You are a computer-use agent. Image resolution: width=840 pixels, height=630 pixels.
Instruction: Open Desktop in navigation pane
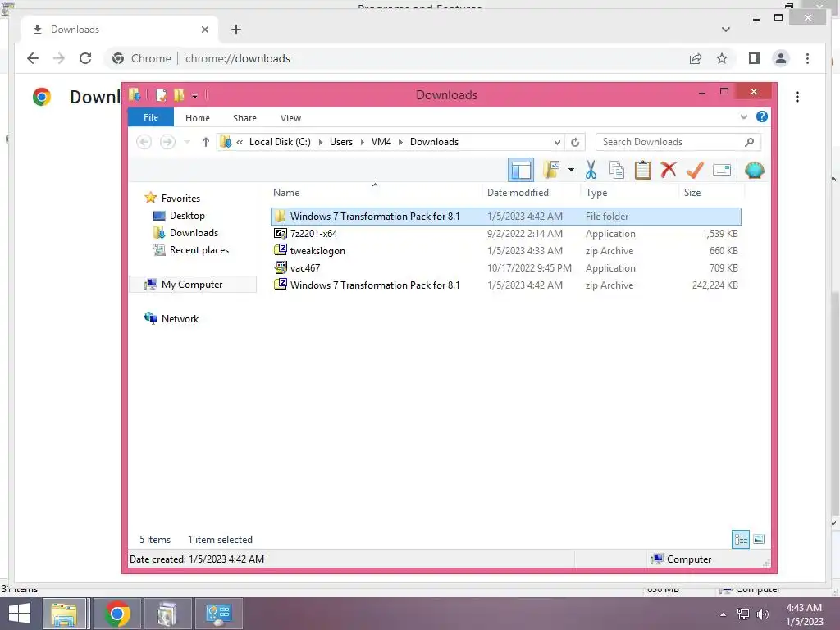(187, 216)
